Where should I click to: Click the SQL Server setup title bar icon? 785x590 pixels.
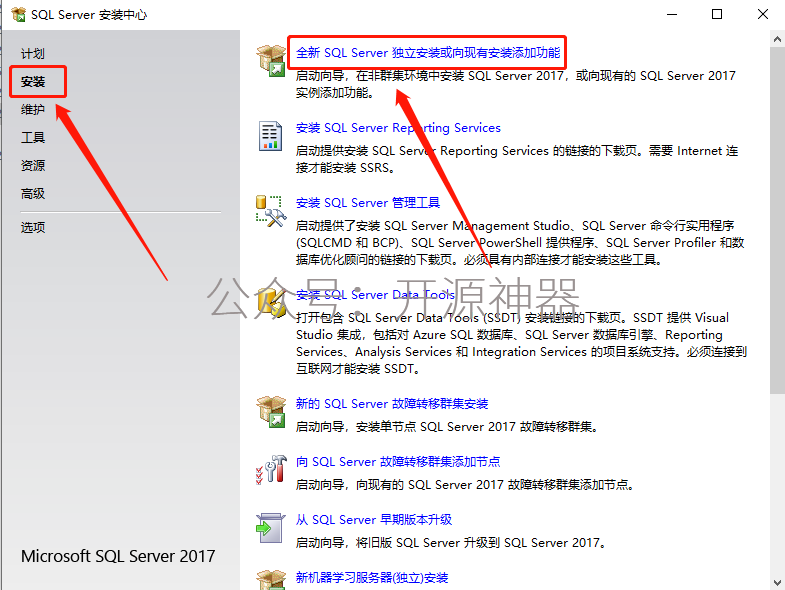(18, 15)
